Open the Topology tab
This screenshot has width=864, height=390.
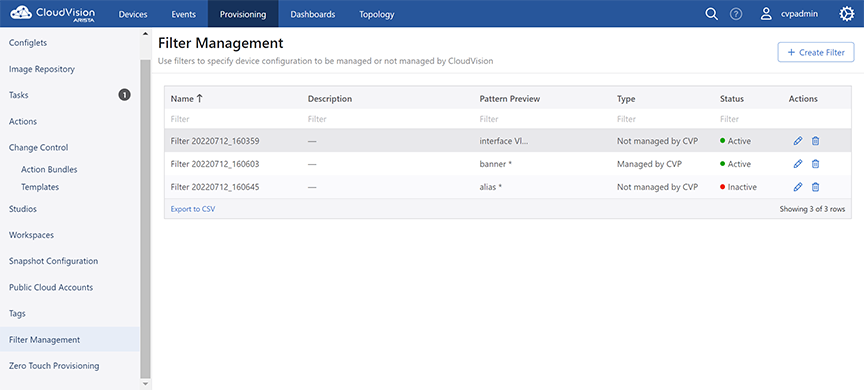point(377,14)
